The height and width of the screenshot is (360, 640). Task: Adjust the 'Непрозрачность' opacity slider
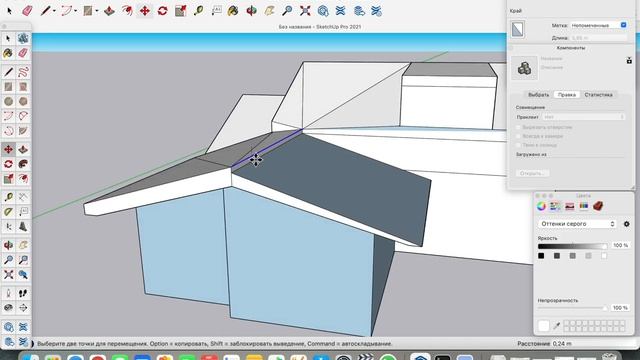(x=572, y=308)
